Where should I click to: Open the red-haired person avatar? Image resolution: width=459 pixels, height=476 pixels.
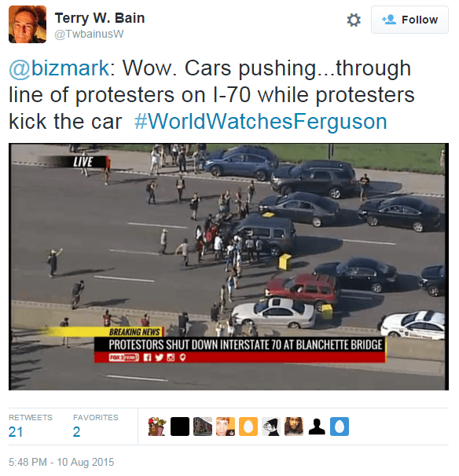(x=226, y=427)
